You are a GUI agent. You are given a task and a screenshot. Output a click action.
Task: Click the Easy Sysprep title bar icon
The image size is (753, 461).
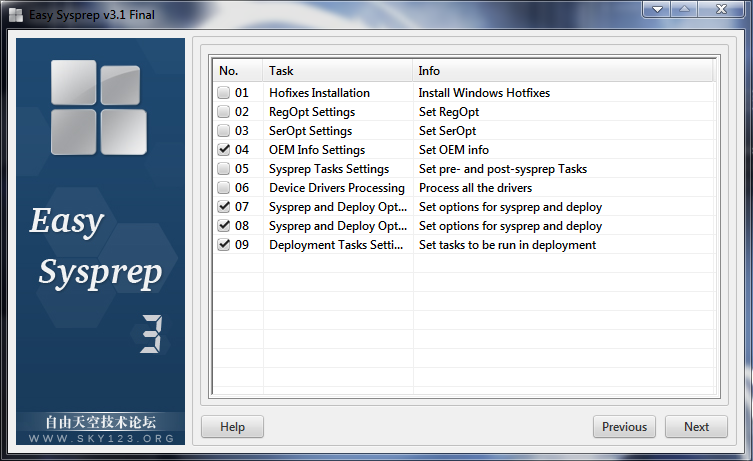(16, 15)
